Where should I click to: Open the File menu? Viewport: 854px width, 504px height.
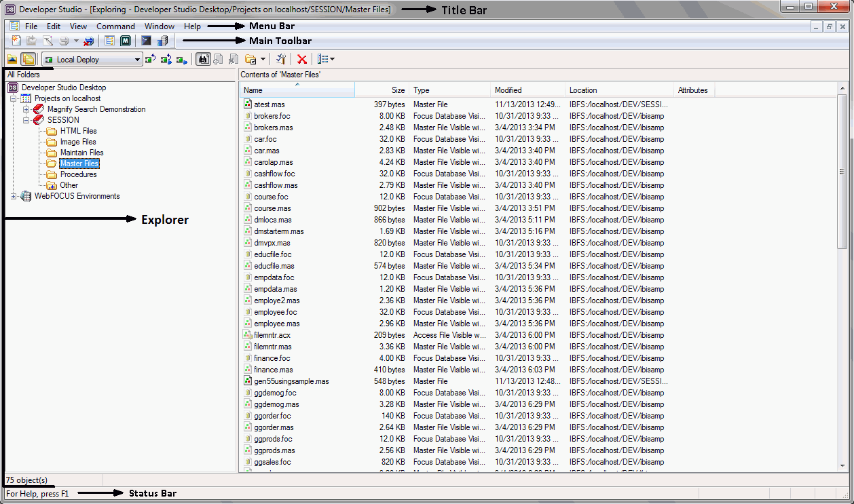(31, 26)
